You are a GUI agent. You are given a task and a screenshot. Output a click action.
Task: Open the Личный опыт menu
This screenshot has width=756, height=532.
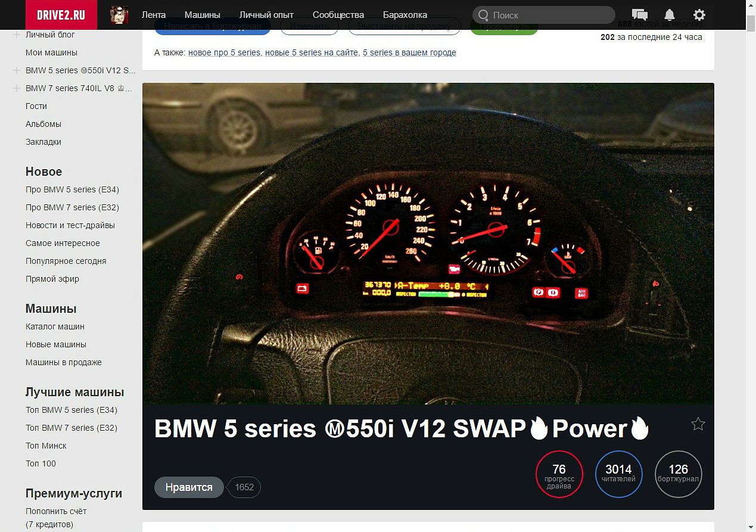point(266,15)
